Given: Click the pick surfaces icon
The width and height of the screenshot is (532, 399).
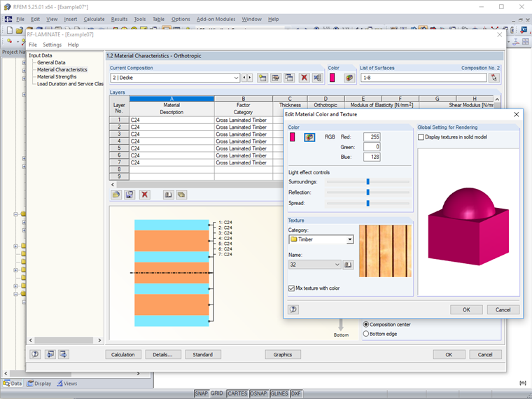Looking at the screenshot, I should tap(493, 78).
